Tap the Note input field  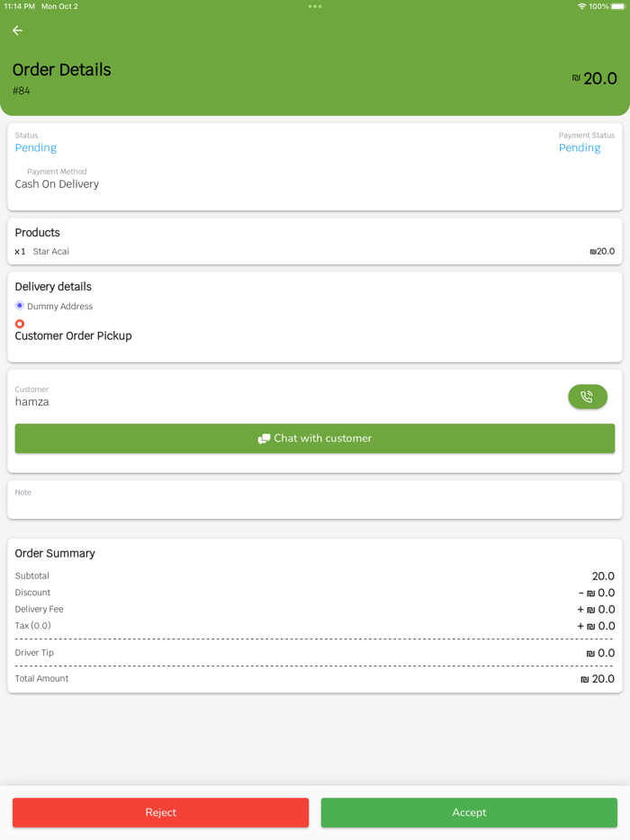pos(315,499)
